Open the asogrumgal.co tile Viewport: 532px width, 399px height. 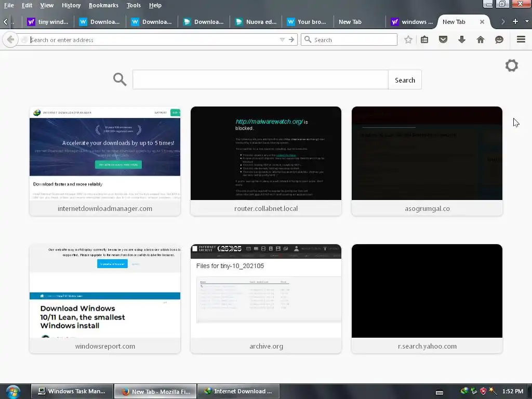click(x=427, y=161)
